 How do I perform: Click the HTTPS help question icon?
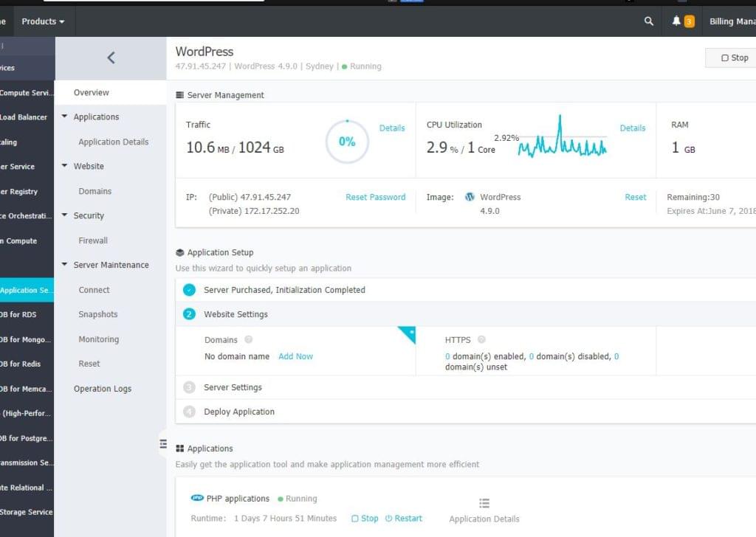(x=481, y=340)
